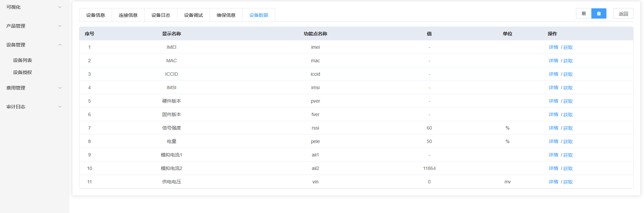
Task: Click the vin function name cell
Action: [x=315, y=182]
